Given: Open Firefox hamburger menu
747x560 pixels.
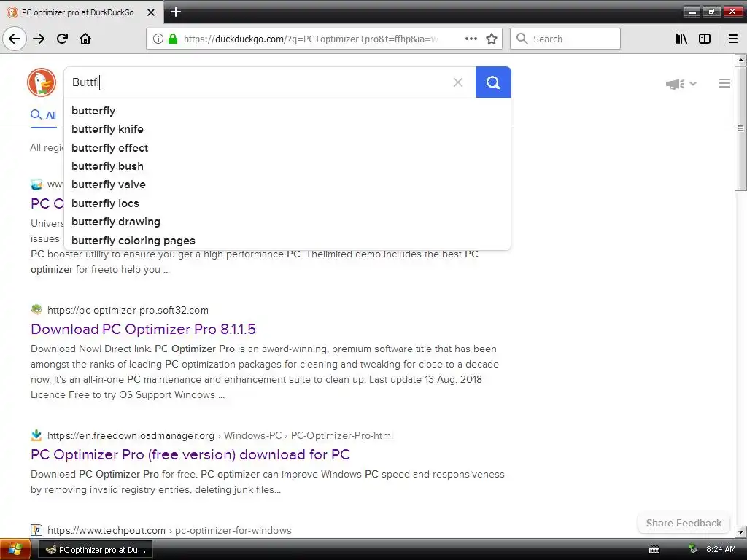Looking at the screenshot, I should 733,39.
